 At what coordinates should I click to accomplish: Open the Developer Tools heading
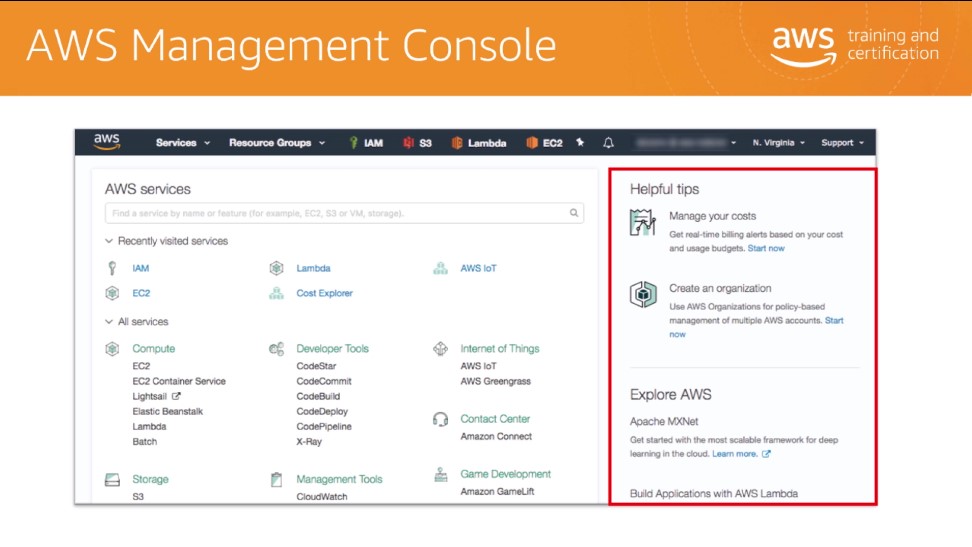pyautogui.click(x=332, y=349)
